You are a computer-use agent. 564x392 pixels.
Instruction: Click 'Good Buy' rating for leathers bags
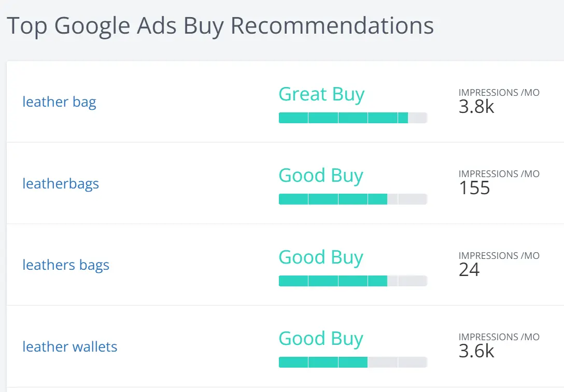click(321, 257)
